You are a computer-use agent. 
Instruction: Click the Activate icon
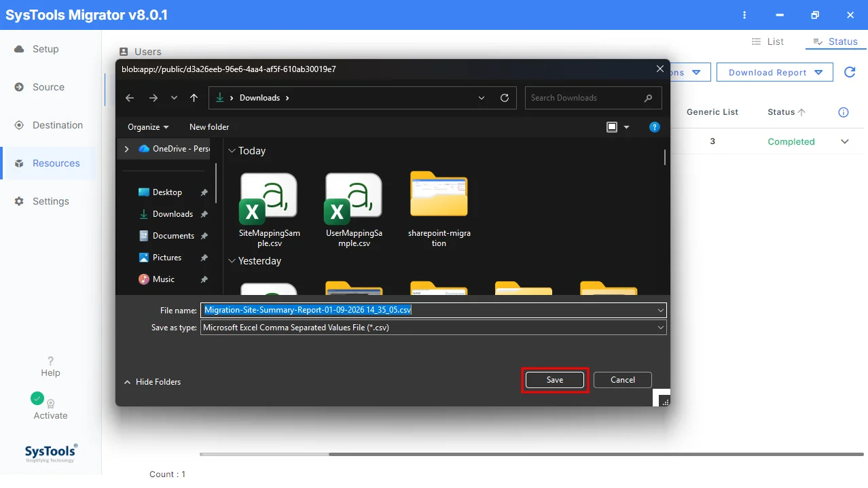click(x=50, y=404)
